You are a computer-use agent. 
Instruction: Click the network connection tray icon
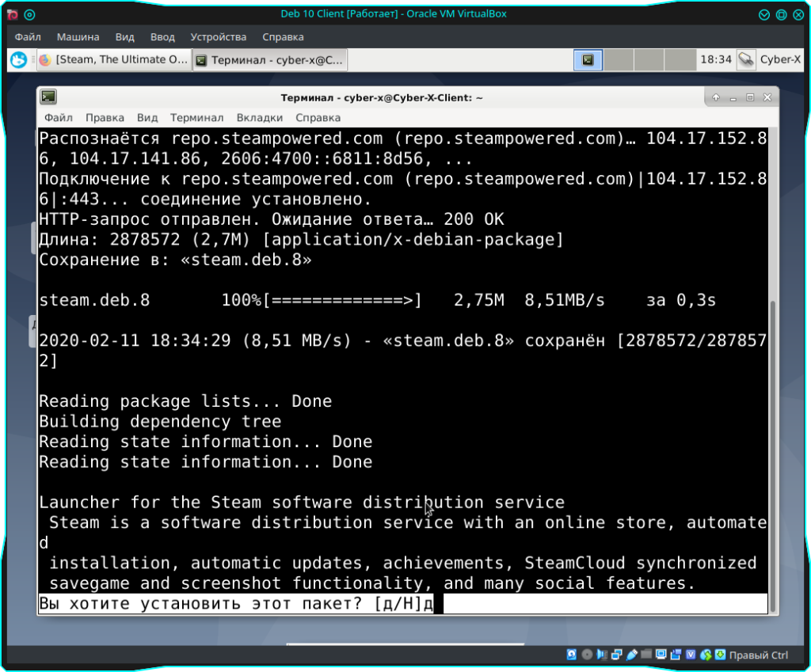[x=746, y=60]
